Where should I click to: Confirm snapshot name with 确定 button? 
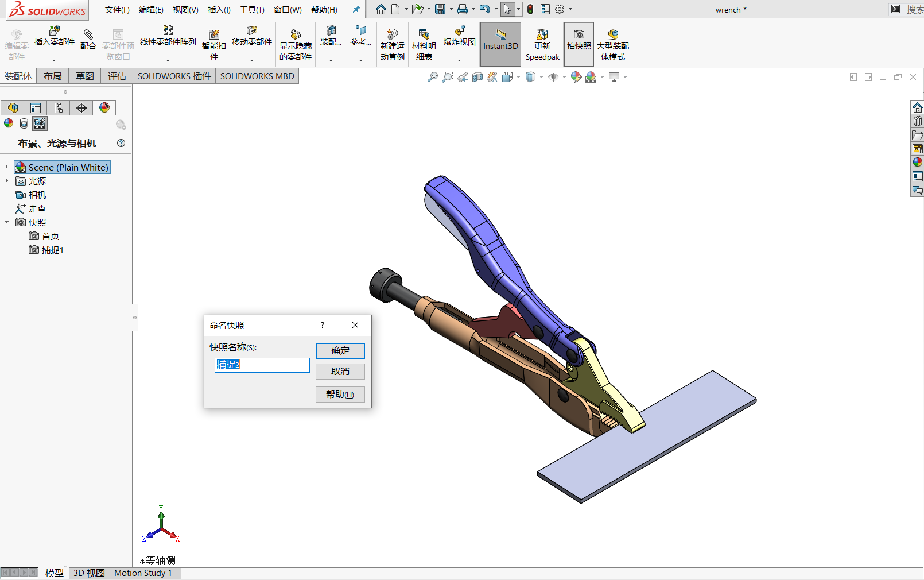coord(340,350)
